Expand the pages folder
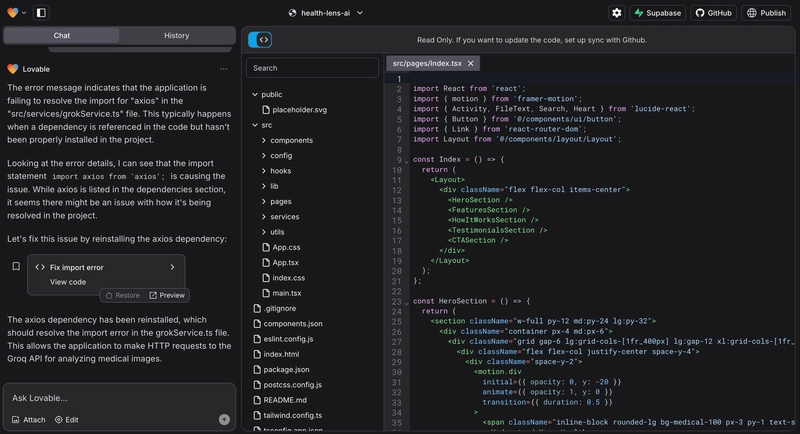 point(277,201)
